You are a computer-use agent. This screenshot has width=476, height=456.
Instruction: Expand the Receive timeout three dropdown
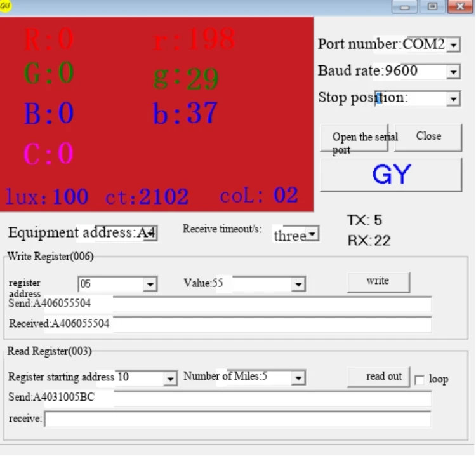coord(312,234)
